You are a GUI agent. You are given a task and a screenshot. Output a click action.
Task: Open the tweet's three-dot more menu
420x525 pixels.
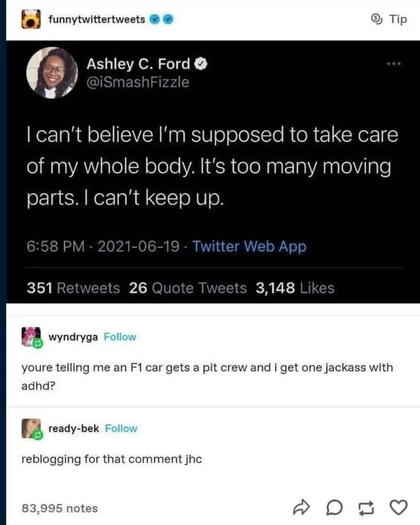click(x=394, y=64)
